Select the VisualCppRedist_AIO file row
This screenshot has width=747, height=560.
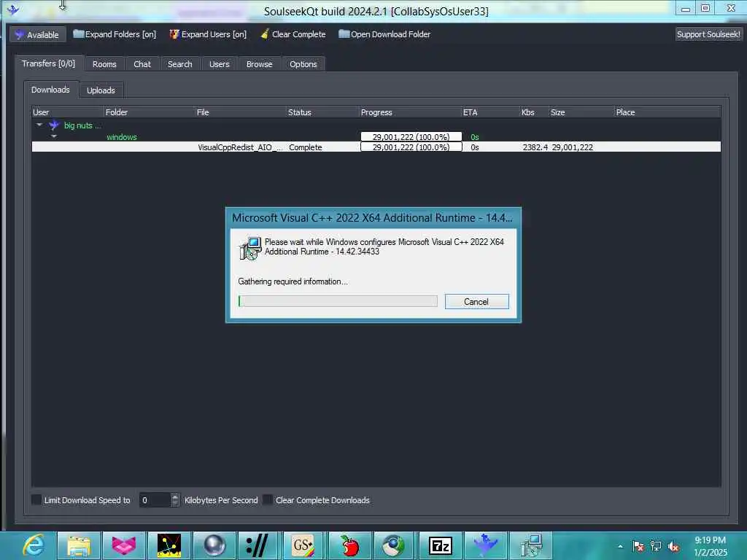pos(376,147)
